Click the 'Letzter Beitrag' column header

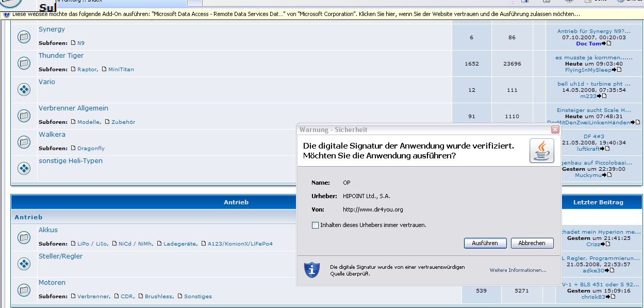[x=598, y=202]
